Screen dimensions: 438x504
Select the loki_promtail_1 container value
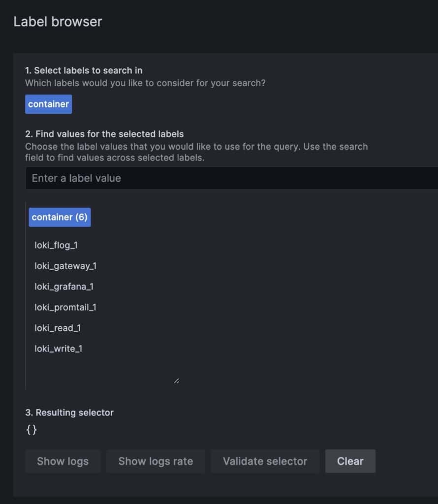[65, 307]
